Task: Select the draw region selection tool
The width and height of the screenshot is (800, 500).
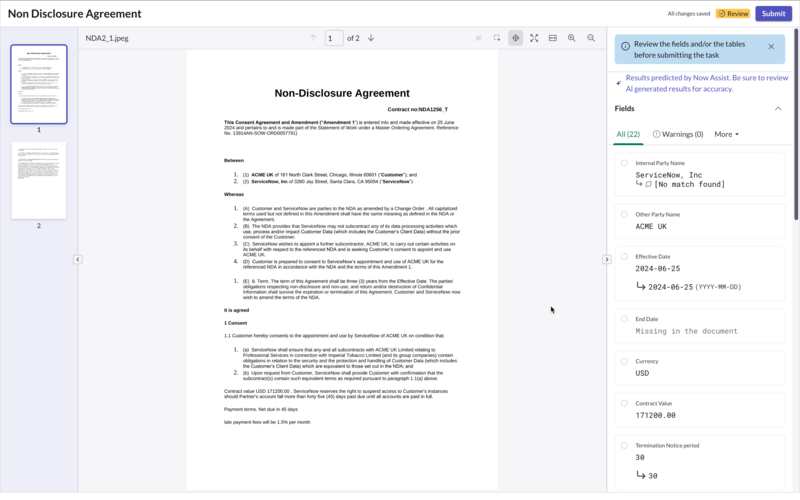Action: pyautogui.click(x=497, y=38)
